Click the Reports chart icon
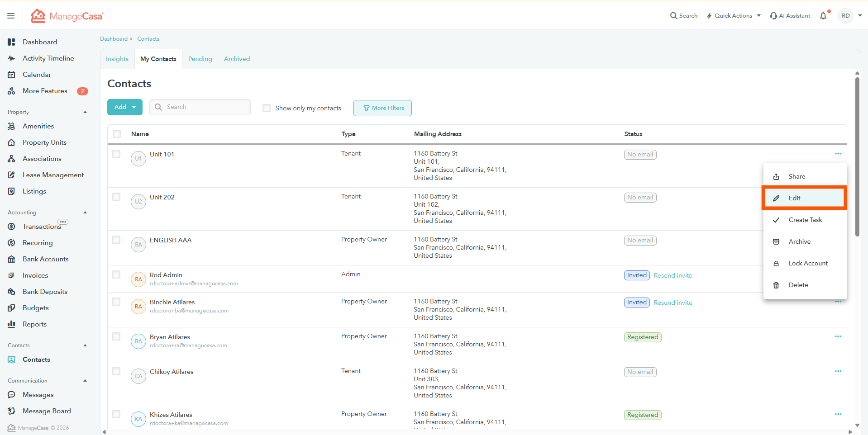The width and height of the screenshot is (868, 435). tap(12, 324)
